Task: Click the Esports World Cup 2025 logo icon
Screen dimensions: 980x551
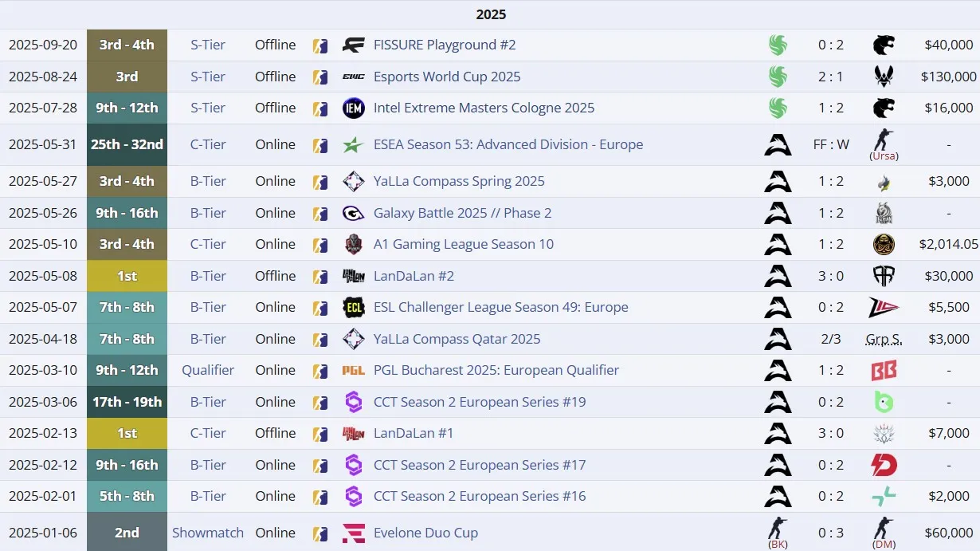Action: (354, 77)
